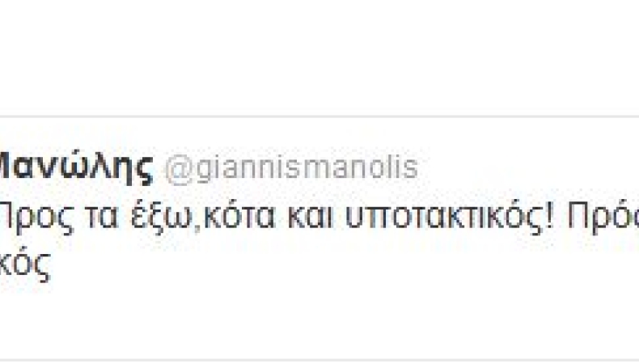
Task: Click the word Προς starting the tweet
Action: click(x=36, y=218)
